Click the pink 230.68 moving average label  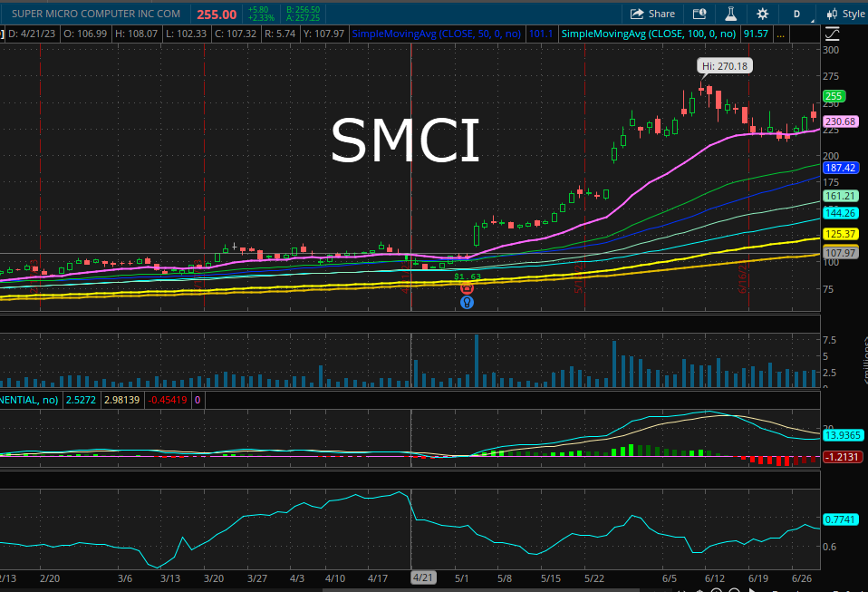click(x=840, y=121)
